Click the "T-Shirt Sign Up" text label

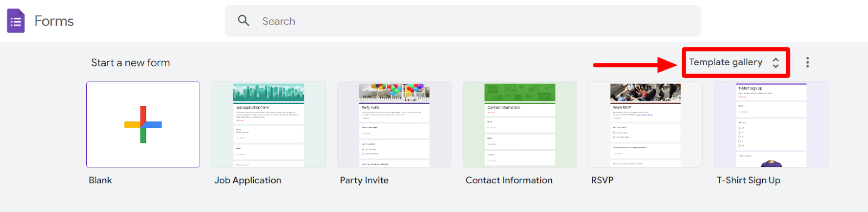pos(749,180)
